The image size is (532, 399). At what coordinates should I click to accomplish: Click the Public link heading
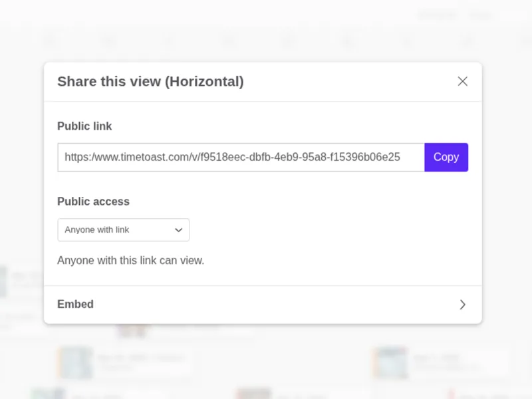pyautogui.click(x=84, y=126)
